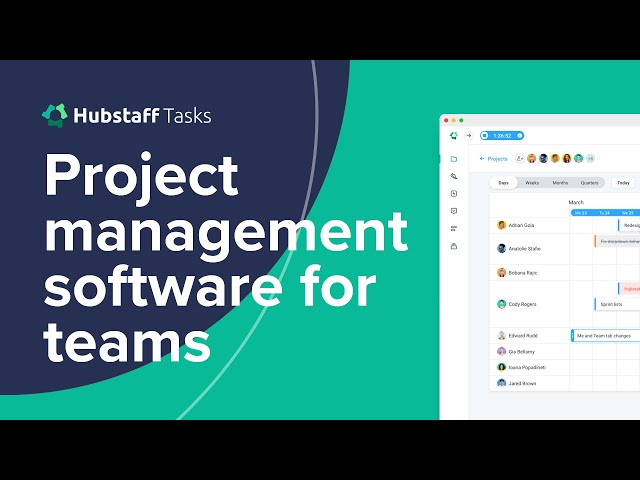Click the add member icon
The height and width of the screenshot is (480, 640).
pyautogui.click(x=520, y=158)
